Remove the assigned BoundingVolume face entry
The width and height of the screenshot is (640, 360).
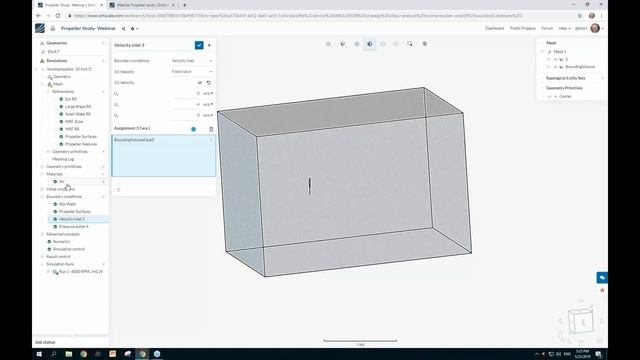tap(211, 140)
